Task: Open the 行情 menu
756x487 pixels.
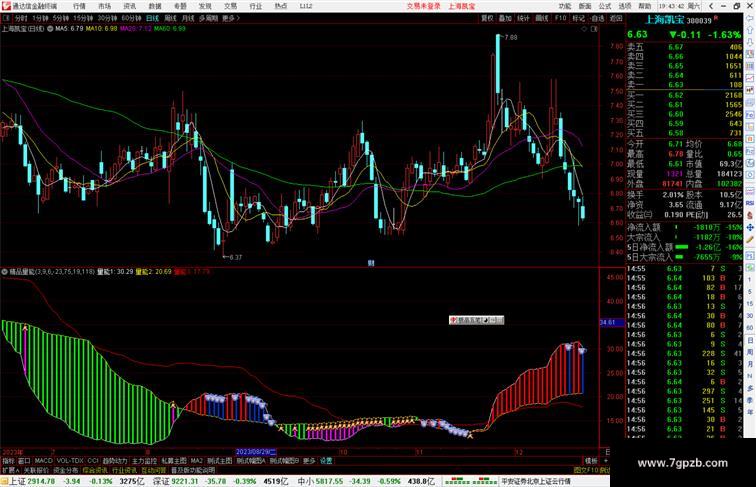Action: click(x=79, y=6)
